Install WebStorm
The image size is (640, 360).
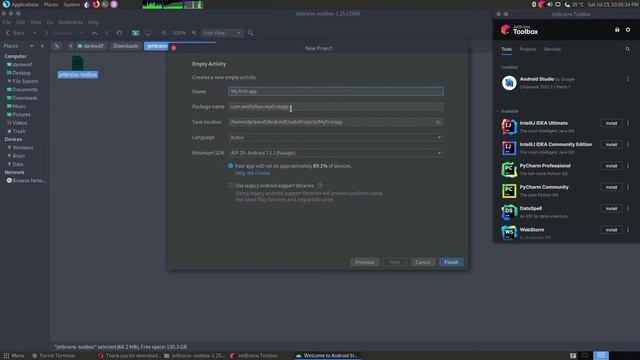611,230
